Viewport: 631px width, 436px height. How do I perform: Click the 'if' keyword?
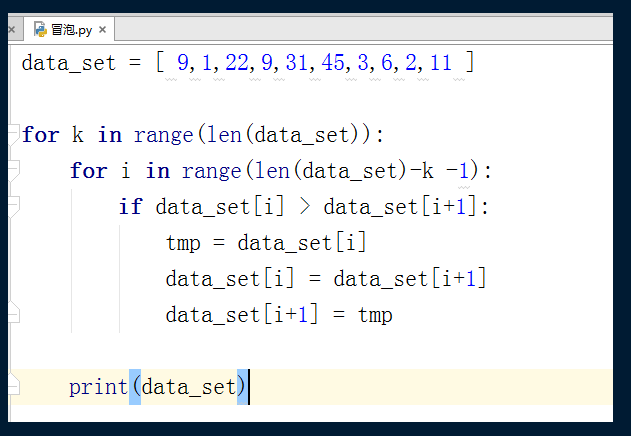[x=131, y=207]
